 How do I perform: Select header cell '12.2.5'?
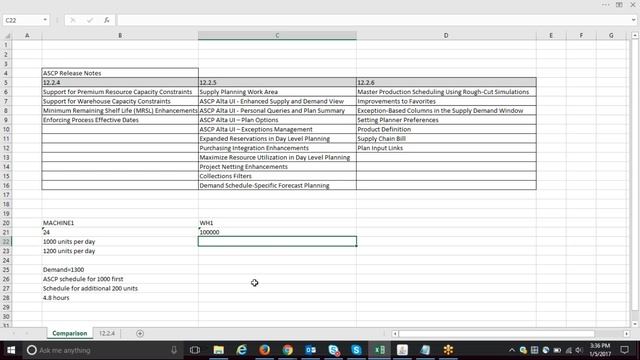click(277, 82)
